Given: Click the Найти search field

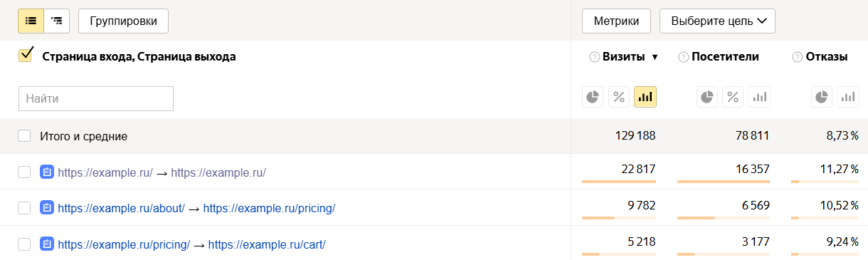Looking at the screenshot, I should [96, 99].
